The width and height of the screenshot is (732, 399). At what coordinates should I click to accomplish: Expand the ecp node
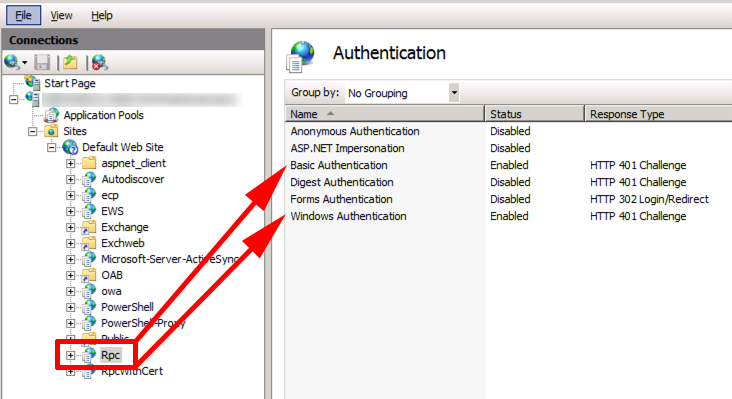70,196
